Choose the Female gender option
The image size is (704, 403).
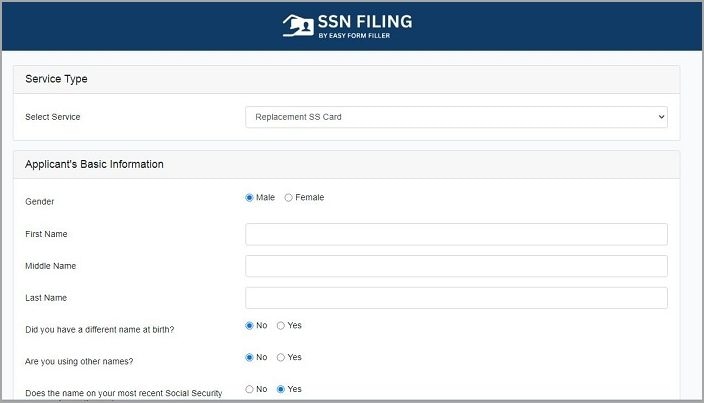pyautogui.click(x=289, y=198)
